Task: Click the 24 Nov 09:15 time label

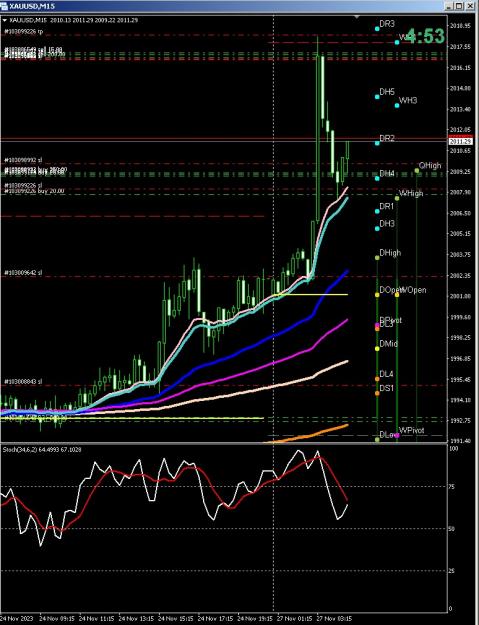Action: (55, 619)
